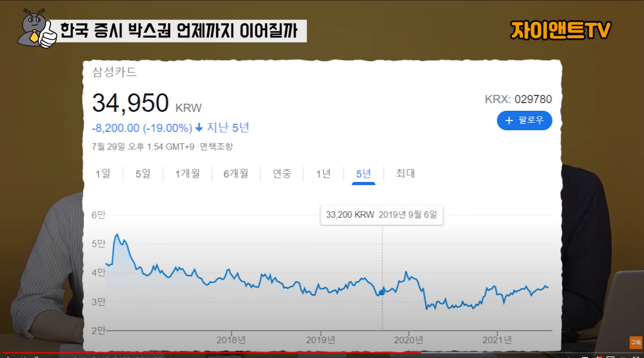The image size is (644, 358).
Task: Click the blue data point on chart
Action: click(382, 292)
